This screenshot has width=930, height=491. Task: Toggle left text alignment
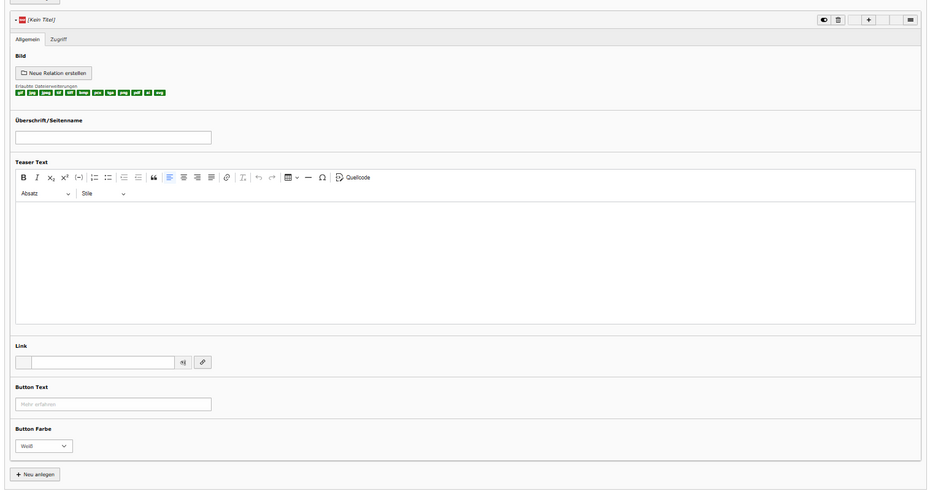(169, 178)
